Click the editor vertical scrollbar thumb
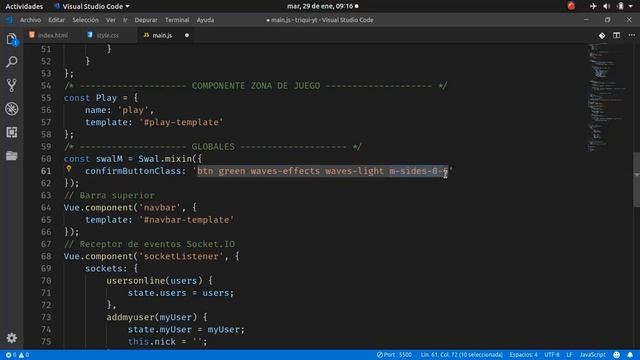The height and width of the screenshot is (360, 640). (636, 180)
